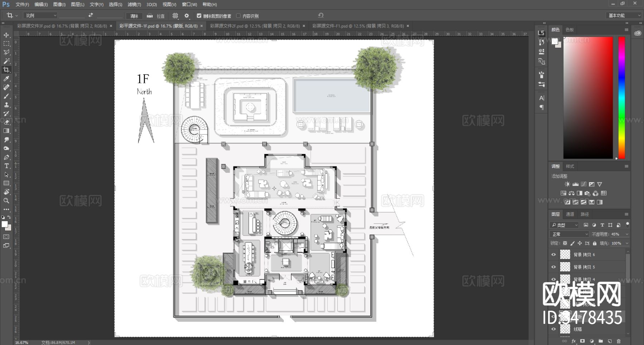Click the vertical hue spectrum slider
644x345 pixels.
[622, 97]
